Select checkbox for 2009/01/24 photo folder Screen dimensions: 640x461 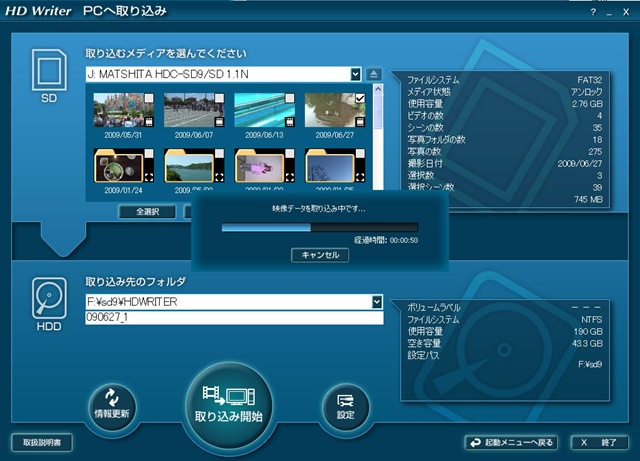[x=149, y=153]
